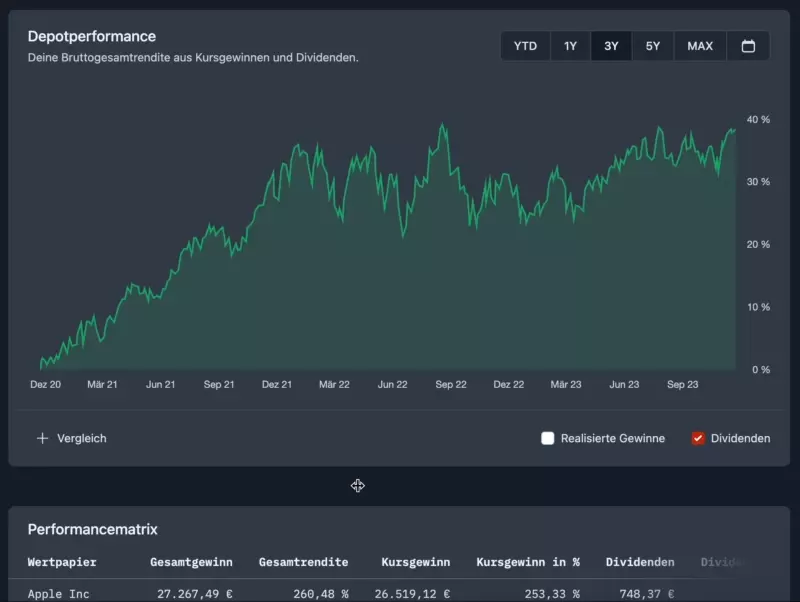Viewport: 800px width, 602px height.
Task: Disable the Dividenden checkbox
Action: coord(698,437)
